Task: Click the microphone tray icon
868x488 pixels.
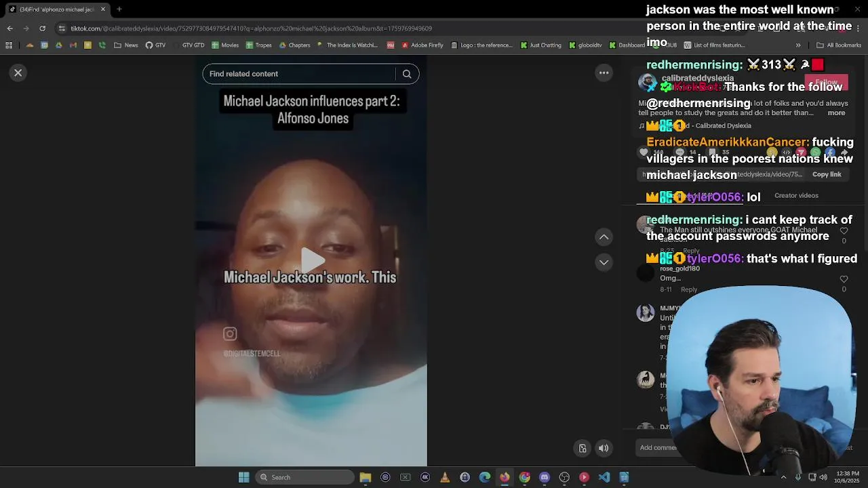Action: pyautogui.click(x=798, y=477)
